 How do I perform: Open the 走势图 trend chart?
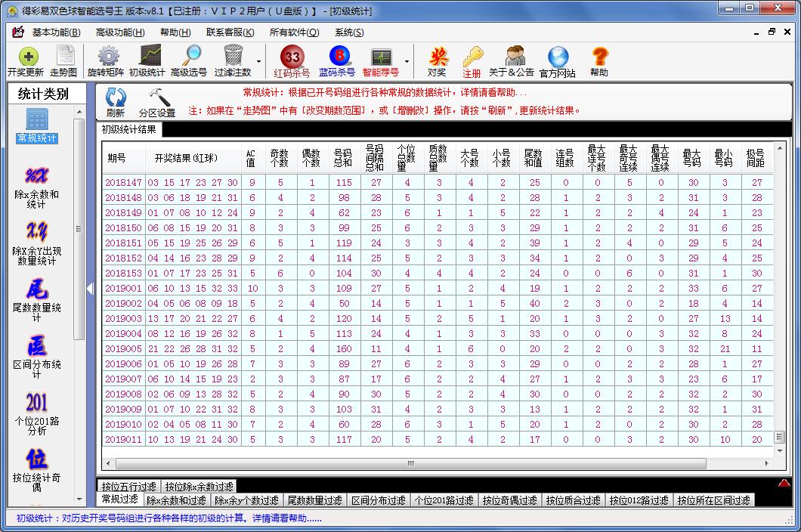66,61
